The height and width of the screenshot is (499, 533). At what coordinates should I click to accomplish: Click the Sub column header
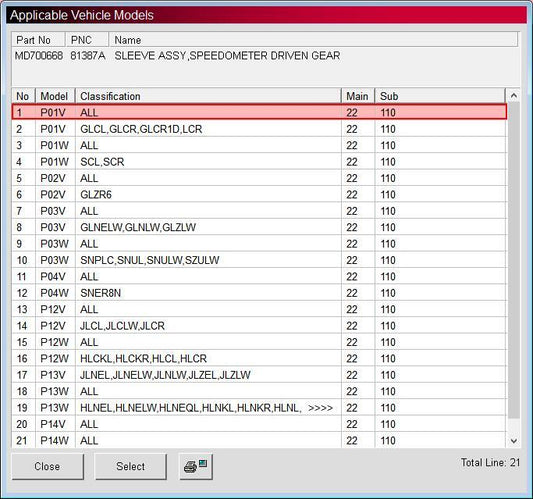440,96
